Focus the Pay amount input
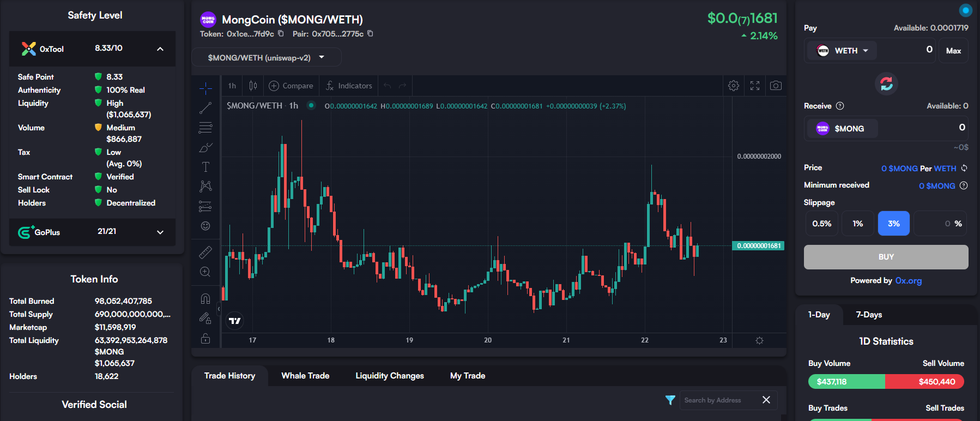 click(x=906, y=50)
